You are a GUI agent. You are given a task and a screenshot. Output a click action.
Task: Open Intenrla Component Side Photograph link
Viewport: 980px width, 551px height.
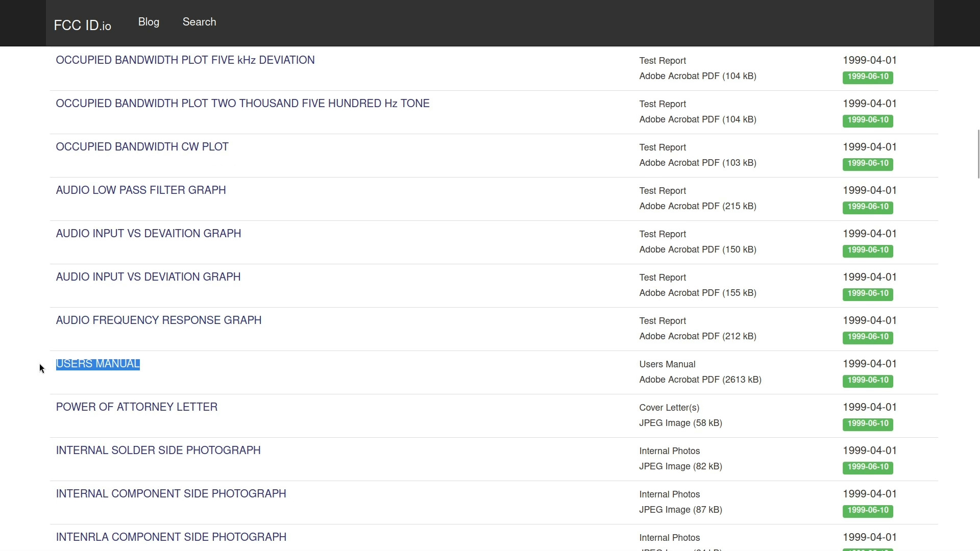170,537
